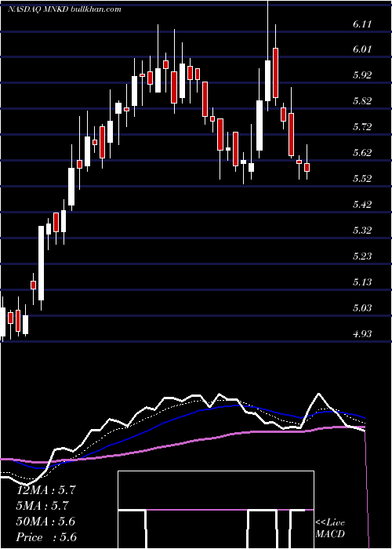This screenshot has height=549, width=392.
Task: Click the 12MA : 5.7 legend text
Action: tap(45, 490)
